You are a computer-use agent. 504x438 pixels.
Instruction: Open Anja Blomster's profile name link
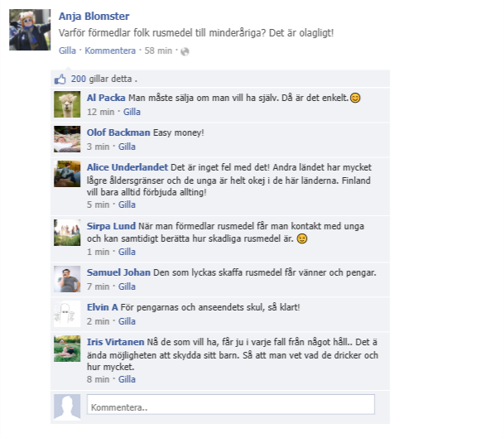point(94,16)
